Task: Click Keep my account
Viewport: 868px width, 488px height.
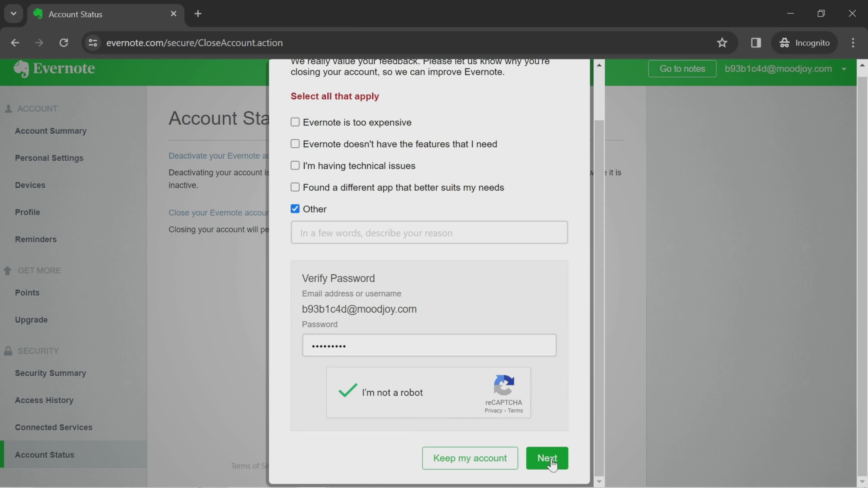Action: (x=470, y=458)
